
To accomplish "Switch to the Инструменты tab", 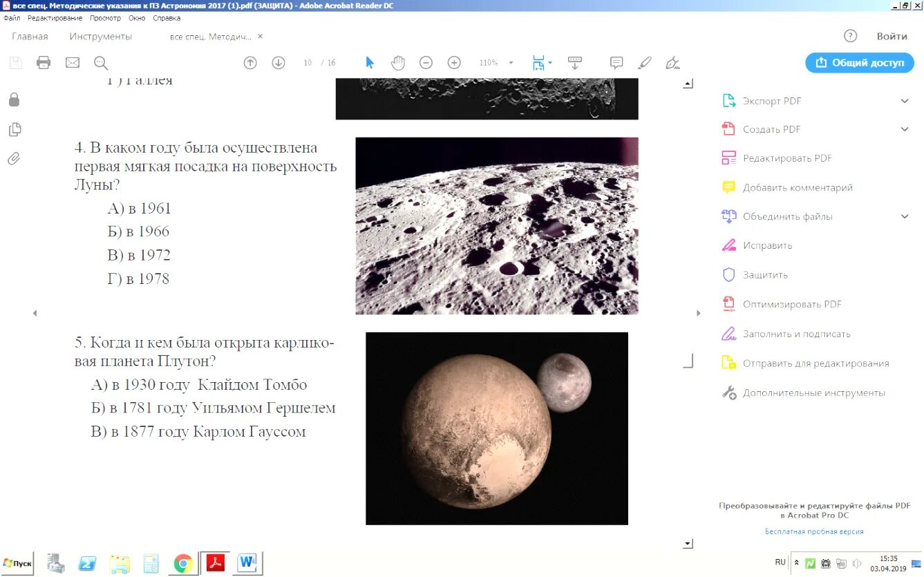I will pyautogui.click(x=100, y=37).
